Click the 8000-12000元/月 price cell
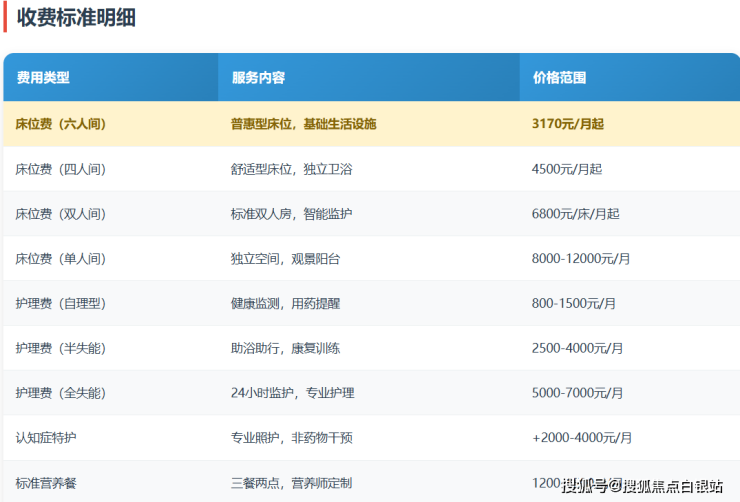Screen dimensions: 740x502 tap(581, 259)
